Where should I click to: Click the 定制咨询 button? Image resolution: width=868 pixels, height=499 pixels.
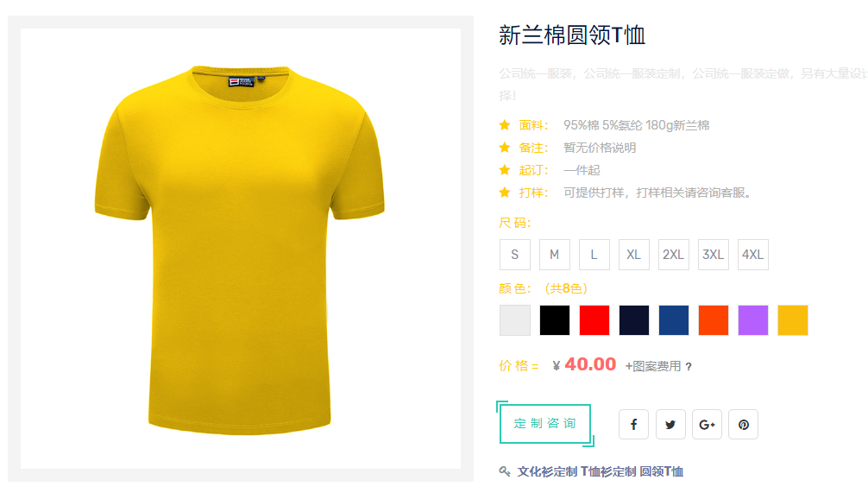(x=545, y=424)
